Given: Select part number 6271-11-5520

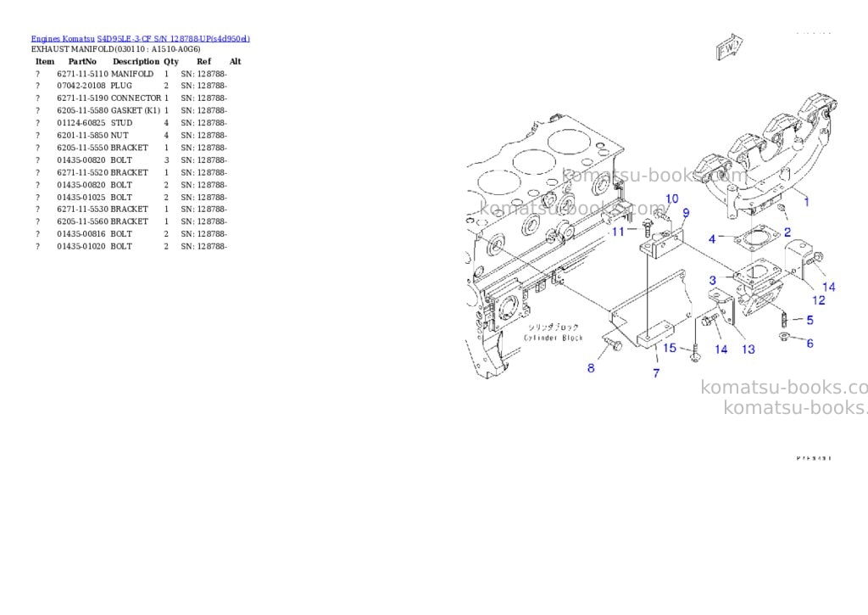Looking at the screenshot, I should point(82,172).
